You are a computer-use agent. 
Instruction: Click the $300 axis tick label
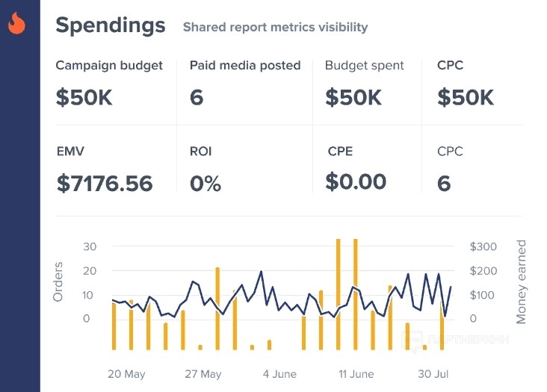click(x=483, y=247)
